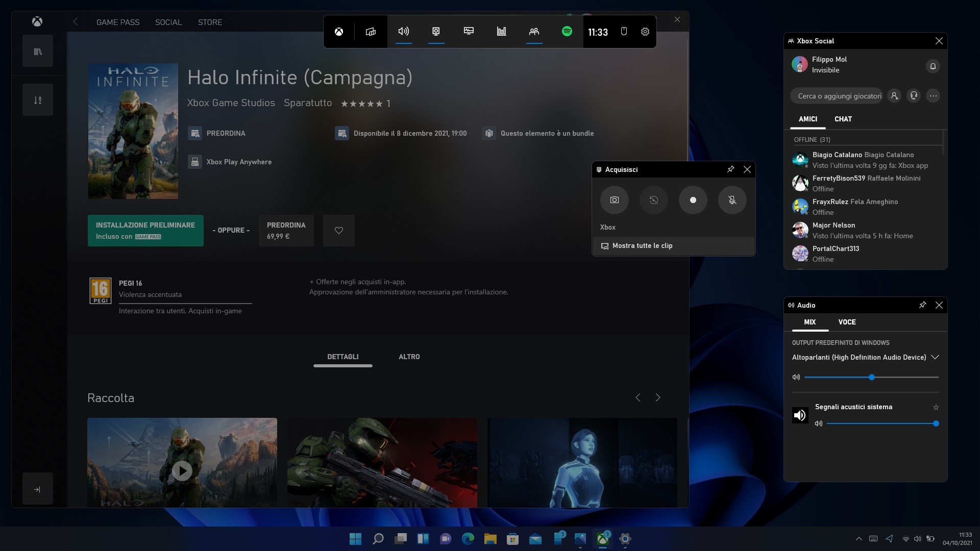Viewport: 980px width, 551px height.
Task: Click PREORDINA 69,99 € button
Action: [286, 231]
